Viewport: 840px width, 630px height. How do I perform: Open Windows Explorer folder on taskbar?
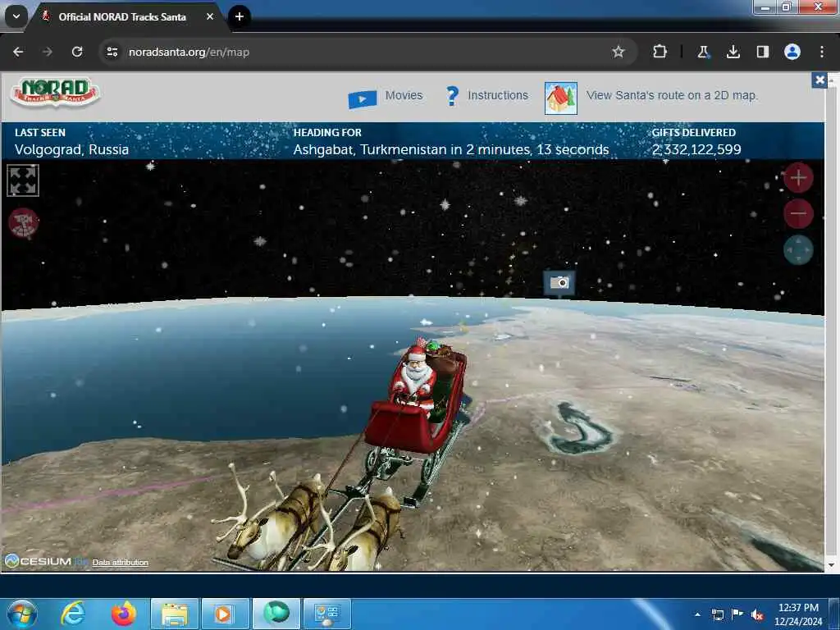click(175, 614)
